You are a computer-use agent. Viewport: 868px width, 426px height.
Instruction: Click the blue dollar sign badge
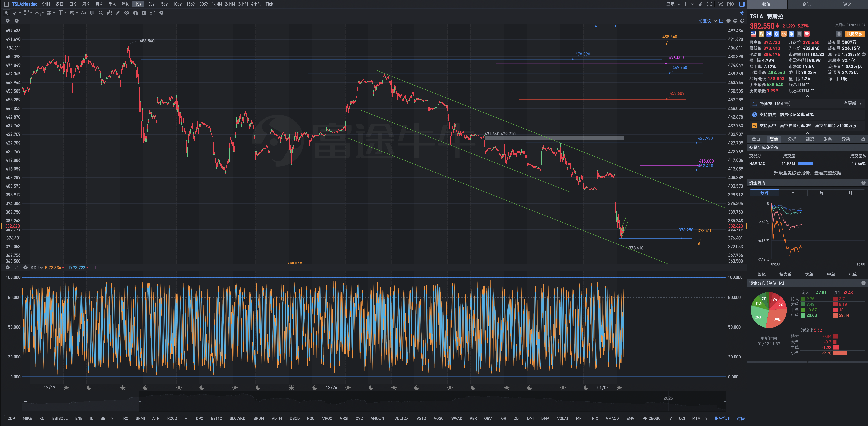click(x=776, y=34)
